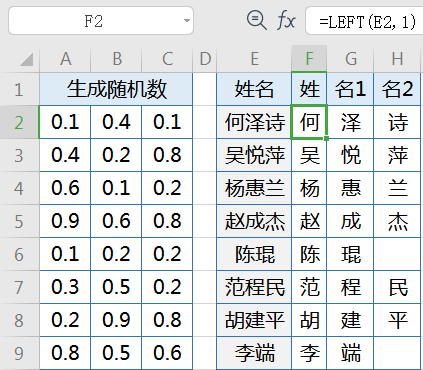This screenshot has height=370, width=423.
Task: Click the zoom magnifier icon beside fx
Action: tap(256, 20)
